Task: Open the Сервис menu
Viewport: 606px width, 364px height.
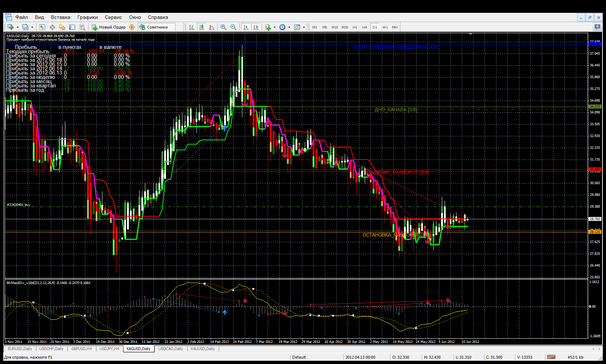Action: pos(113,17)
